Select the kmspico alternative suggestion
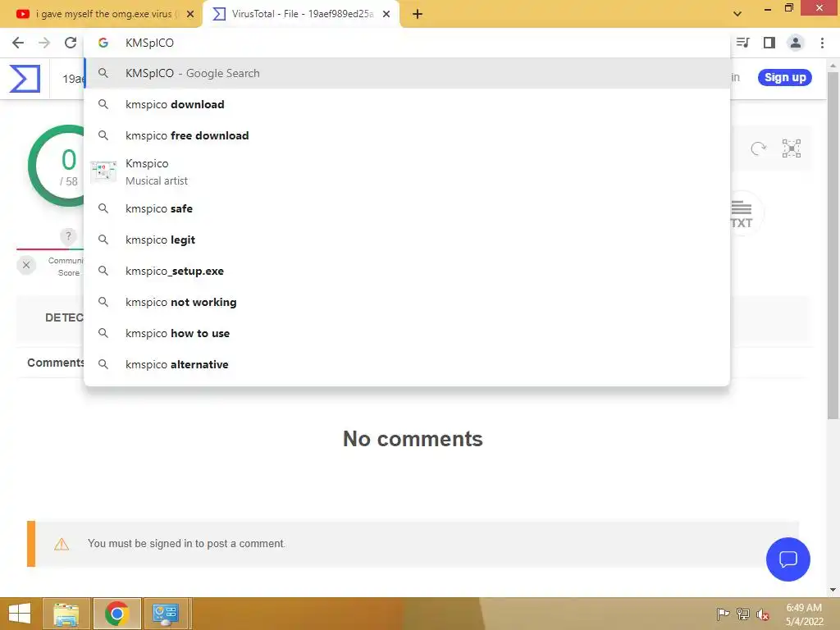Image resolution: width=840 pixels, height=630 pixels. [407, 364]
